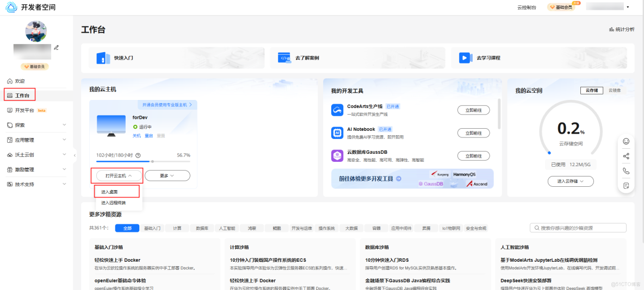The height and width of the screenshot is (290, 644).
Task: Select the 基础入门 filter tab
Action: 152,229
